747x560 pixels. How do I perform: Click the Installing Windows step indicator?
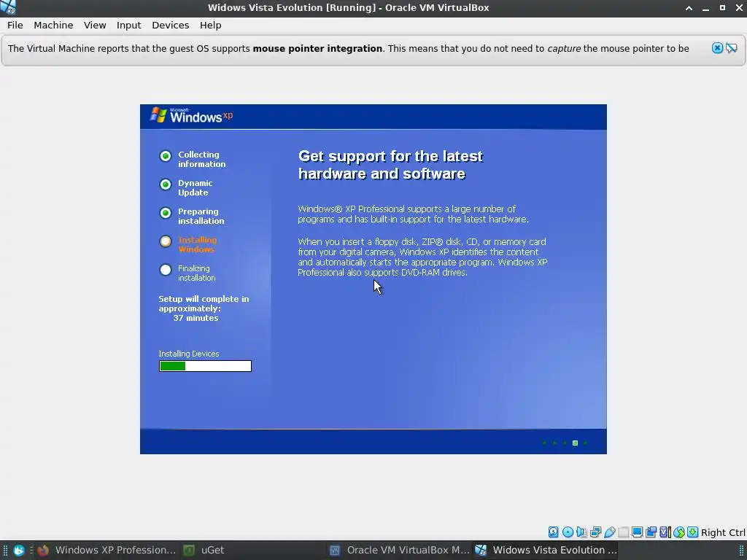pos(166,241)
